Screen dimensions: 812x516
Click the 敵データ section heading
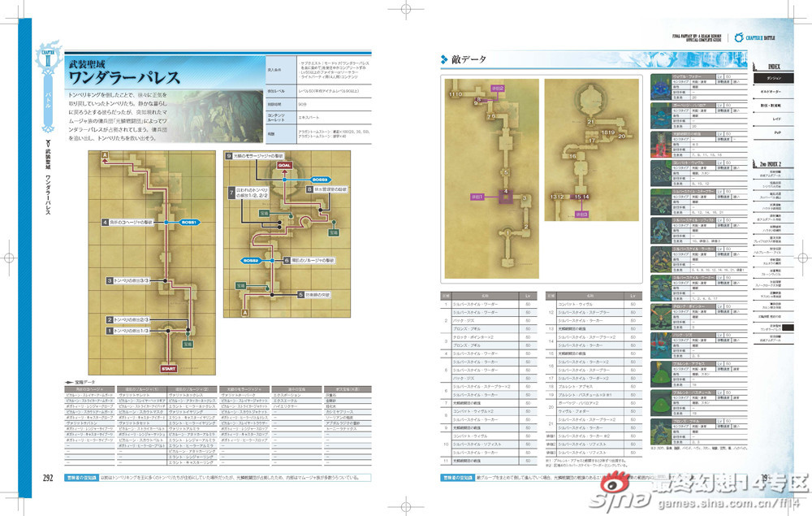(x=469, y=59)
